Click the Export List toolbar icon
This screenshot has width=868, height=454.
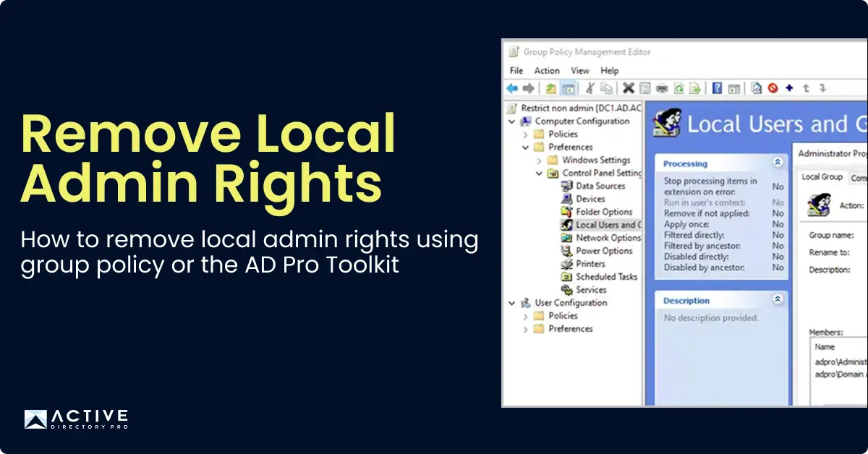click(694, 88)
